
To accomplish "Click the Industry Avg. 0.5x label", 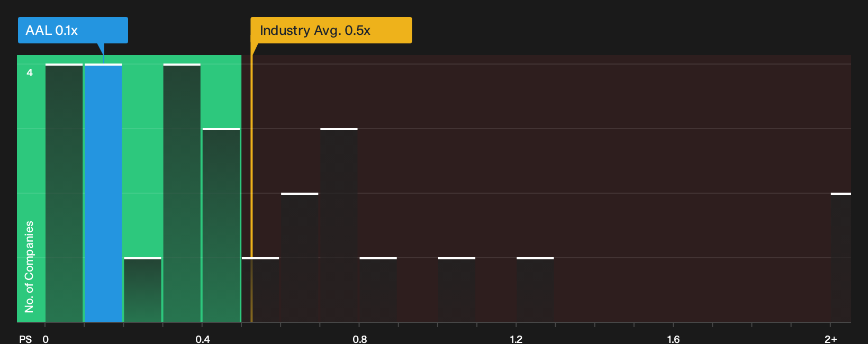I will click(x=331, y=30).
